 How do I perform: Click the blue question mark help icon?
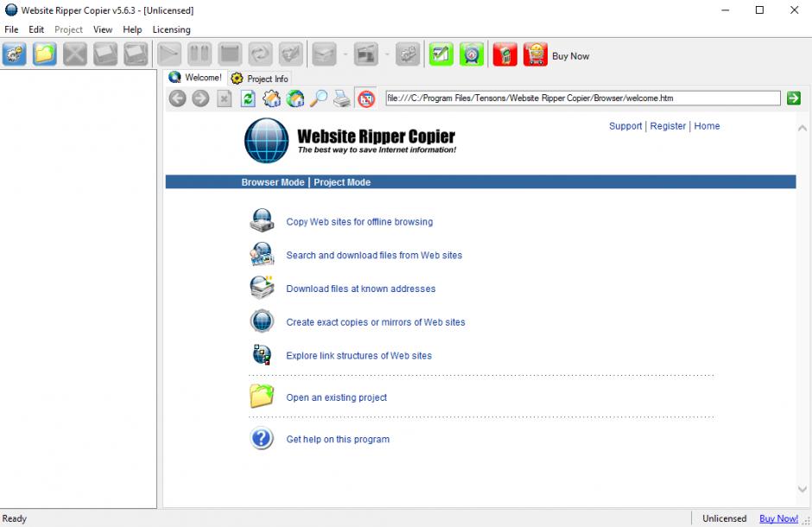click(262, 439)
